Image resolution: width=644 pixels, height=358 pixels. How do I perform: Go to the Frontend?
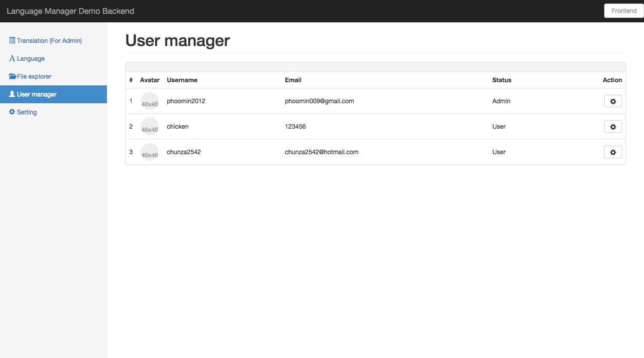624,11
